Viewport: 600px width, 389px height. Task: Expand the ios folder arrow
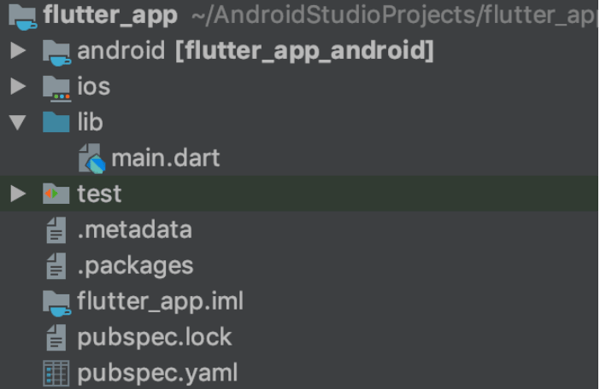18,86
